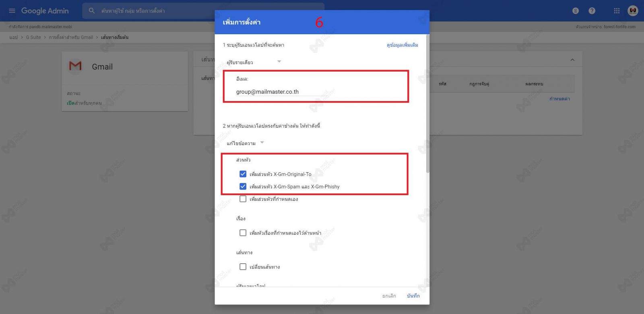Click the ผลกระทบ column header

coord(534,84)
